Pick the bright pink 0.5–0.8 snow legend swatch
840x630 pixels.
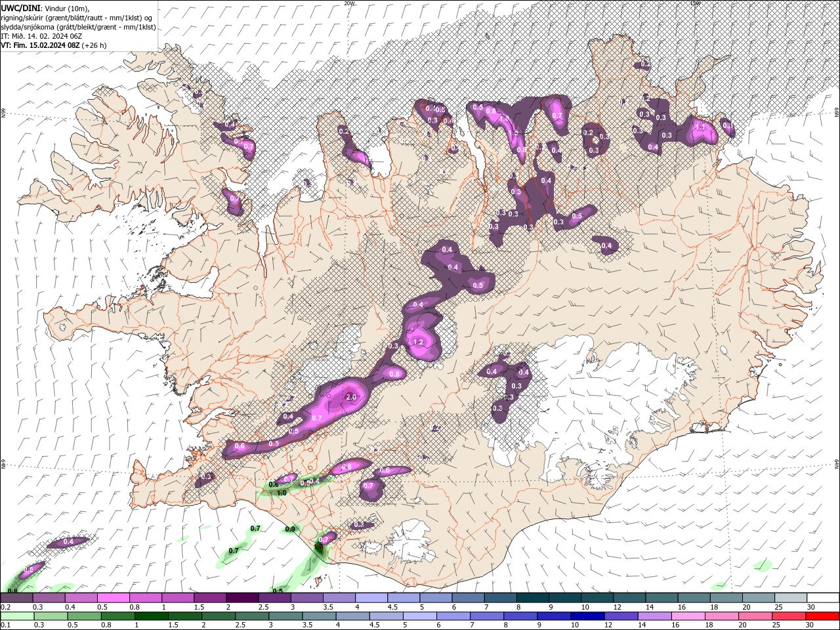113,597
